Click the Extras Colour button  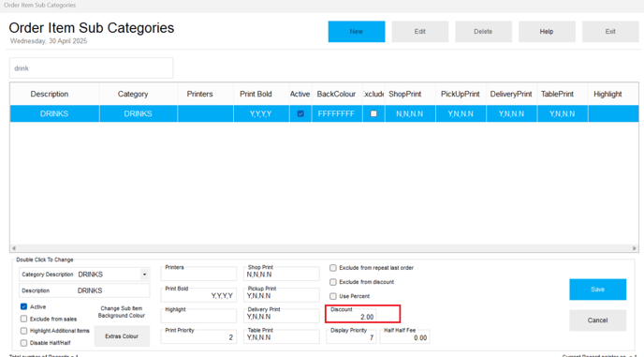[122, 336]
